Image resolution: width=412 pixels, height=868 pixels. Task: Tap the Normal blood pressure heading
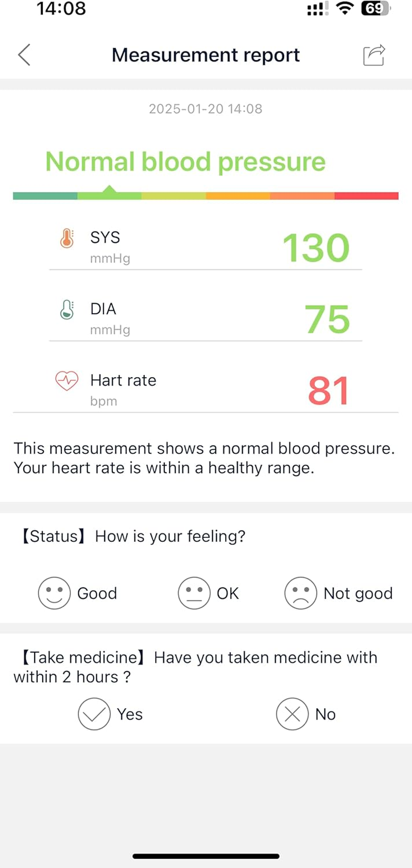[x=185, y=161]
